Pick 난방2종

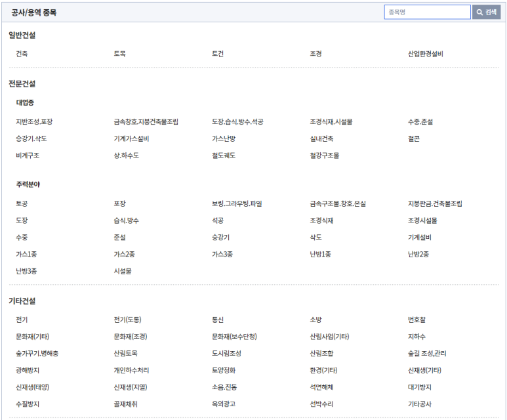pos(418,255)
